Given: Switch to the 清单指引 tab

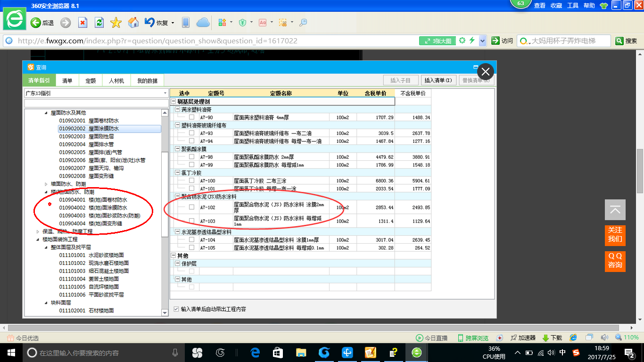Looking at the screenshot, I should (x=39, y=81).
